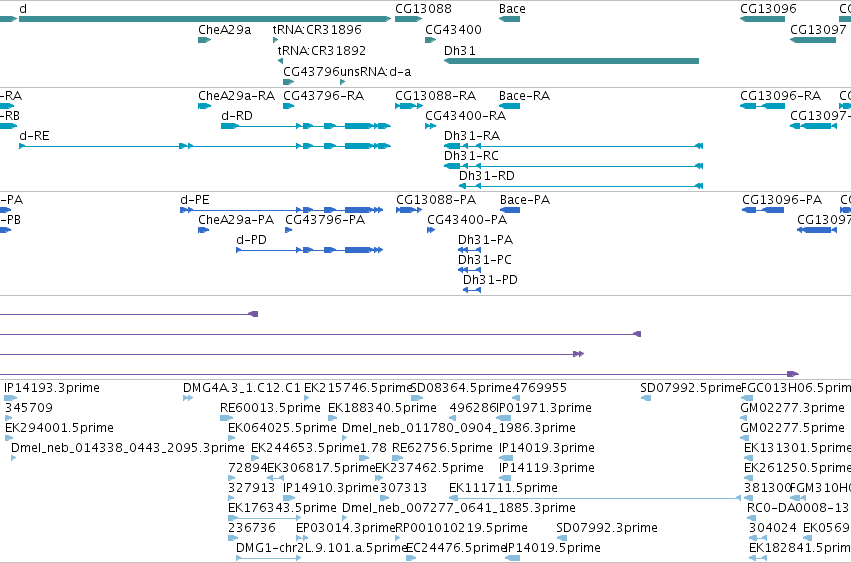Select the RC0-DA0008-13 EST label
The width and height of the screenshot is (851, 563).
(x=798, y=508)
